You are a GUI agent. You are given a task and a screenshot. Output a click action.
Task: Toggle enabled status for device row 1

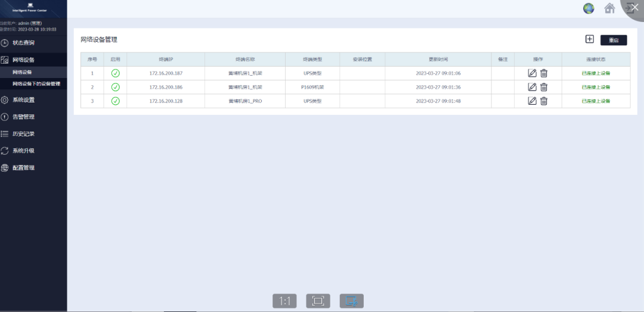(115, 73)
